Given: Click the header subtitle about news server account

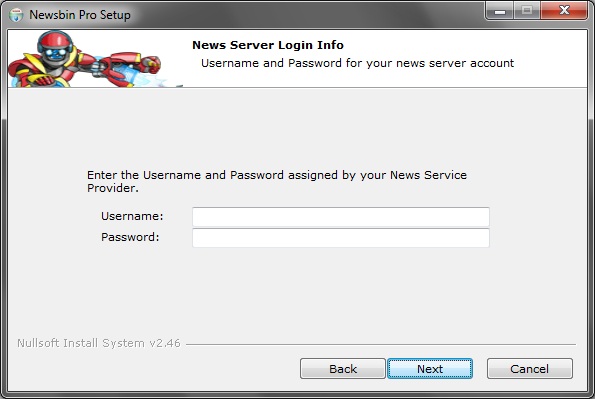Looking at the screenshot, I should [357, 63].
